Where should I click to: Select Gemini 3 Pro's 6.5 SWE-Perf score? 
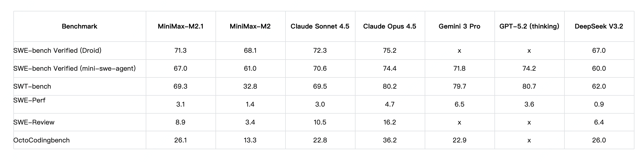pyautogui.click(x=459, y=104)
